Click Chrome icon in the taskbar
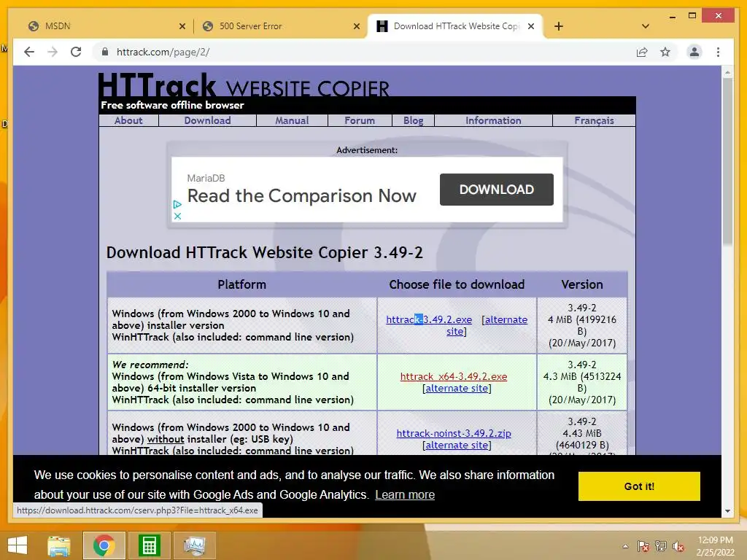The width and height of the screenshot is (747, 560). click(x=104, y=545)
